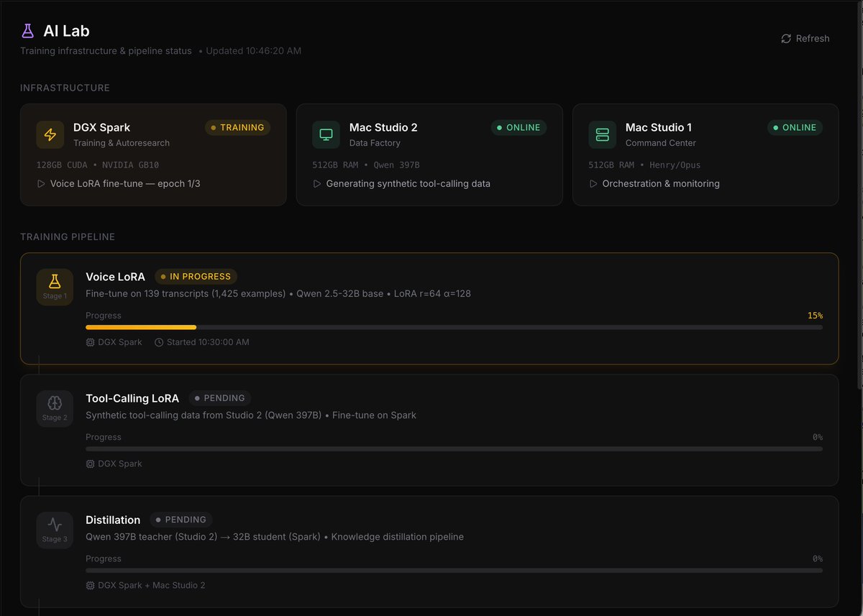
Task: Click the INFRASTRUCTURE section label
Action: (x=65, y=88)
